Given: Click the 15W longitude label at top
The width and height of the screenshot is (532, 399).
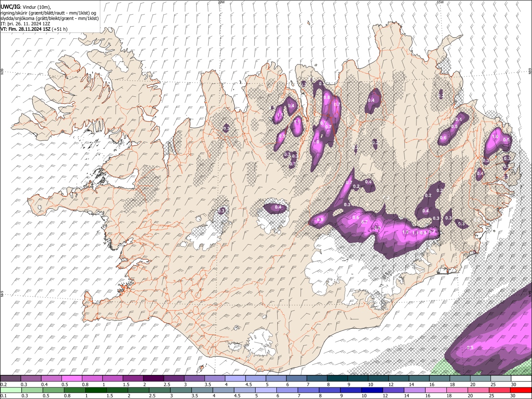Looking at the screenshot, I should click(440, 2).
